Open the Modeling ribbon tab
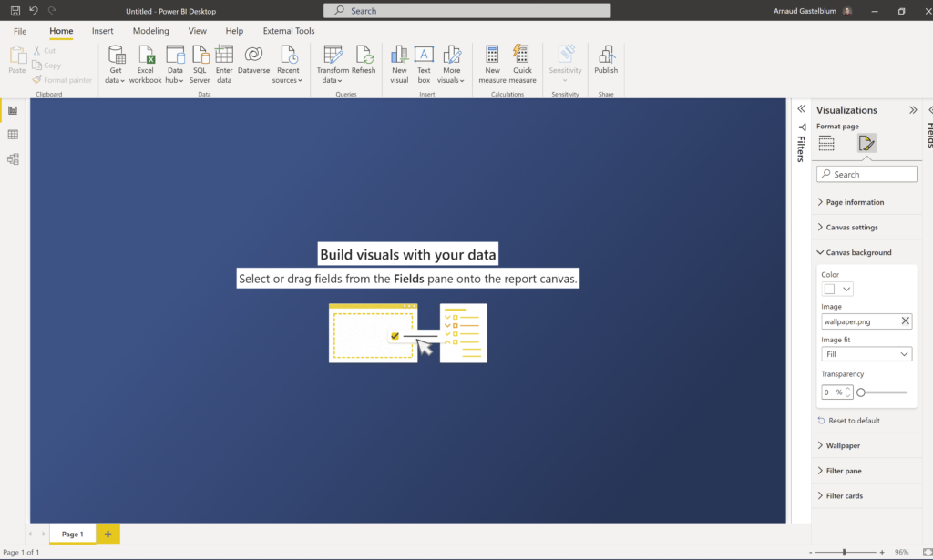 tap(150, 31)
